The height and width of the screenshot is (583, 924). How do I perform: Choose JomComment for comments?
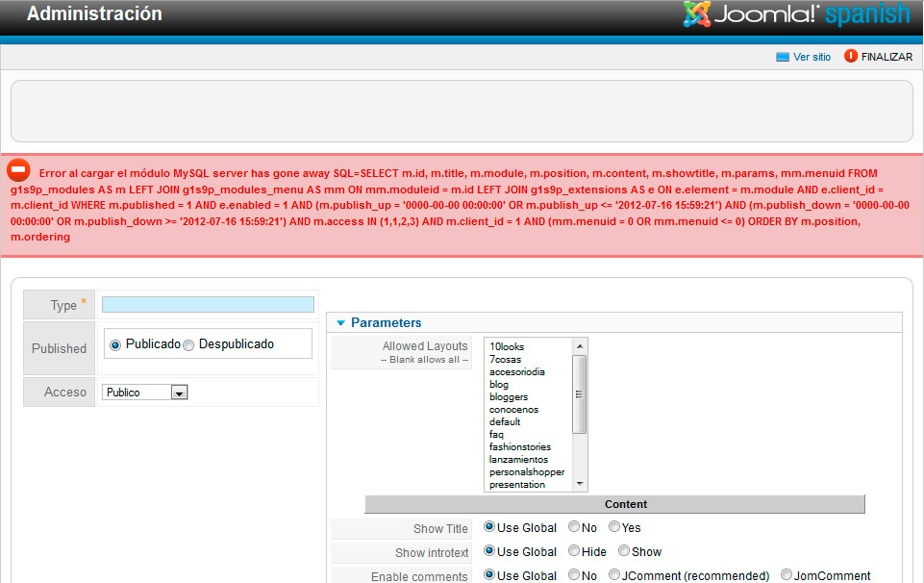click(787, 574)
